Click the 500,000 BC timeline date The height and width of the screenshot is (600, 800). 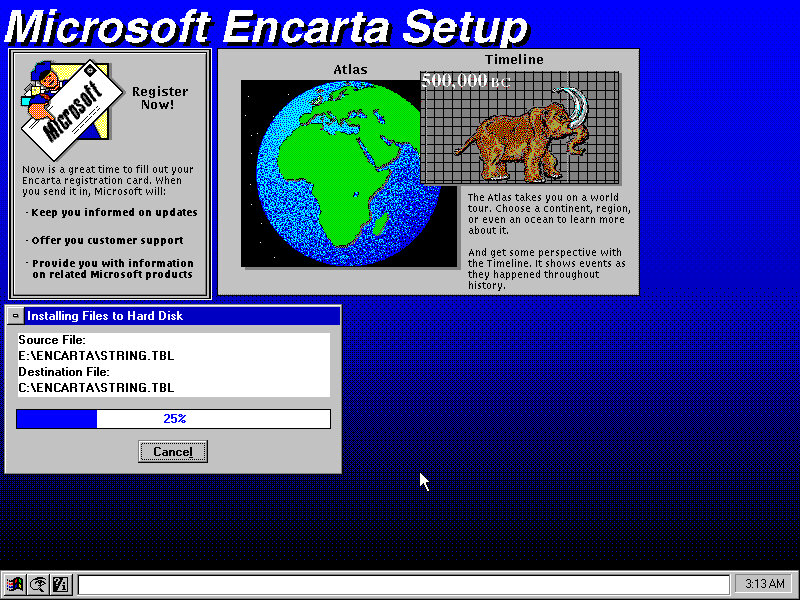click(x=465, y=80)
